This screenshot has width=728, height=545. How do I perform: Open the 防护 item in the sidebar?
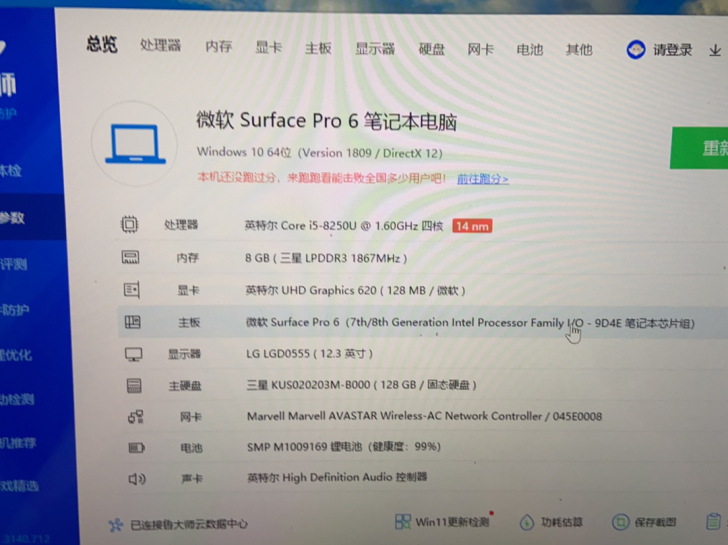pyautogui.click(x=15, y=310)
